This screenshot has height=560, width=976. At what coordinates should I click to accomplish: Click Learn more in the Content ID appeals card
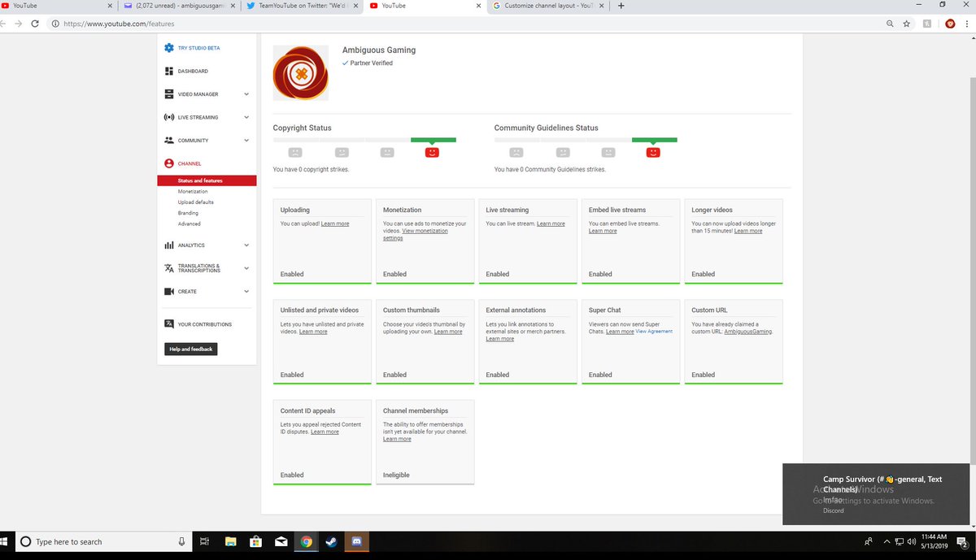point(325,432)
